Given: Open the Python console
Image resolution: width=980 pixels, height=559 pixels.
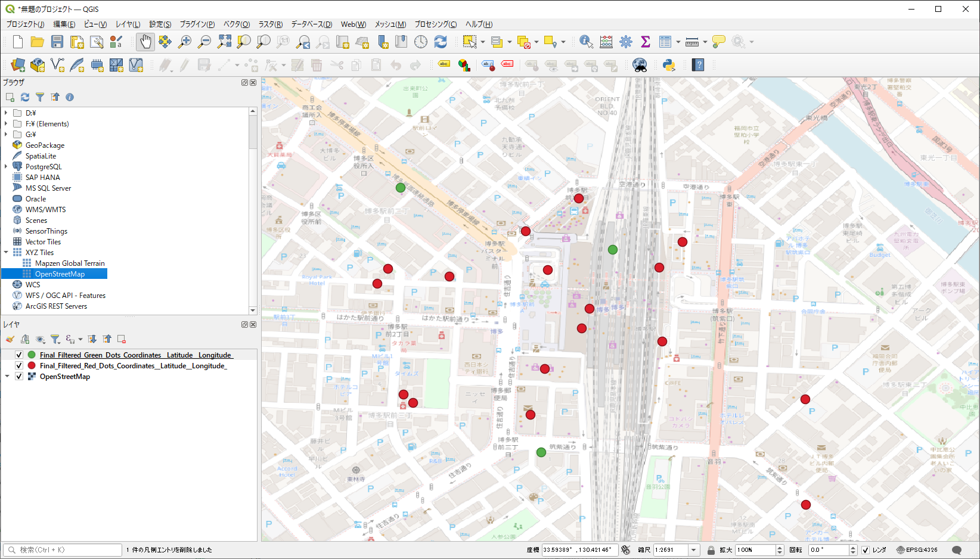Looking at the screenshot, I should 669,65.
